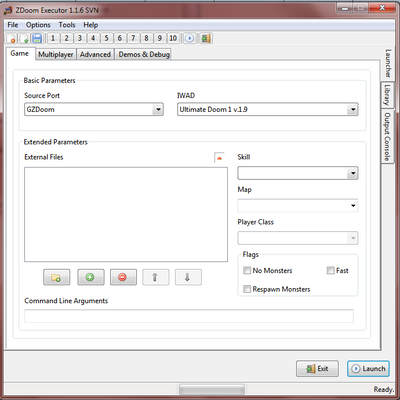Open the Tools menu
Viewport: 400px width, 400px height.
pyautogui.click(x=67, y=25)
